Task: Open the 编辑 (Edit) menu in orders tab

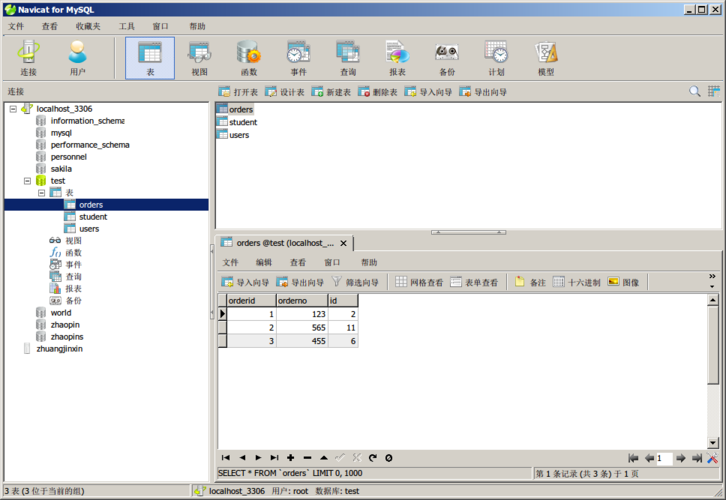Action: pos(264,262)
